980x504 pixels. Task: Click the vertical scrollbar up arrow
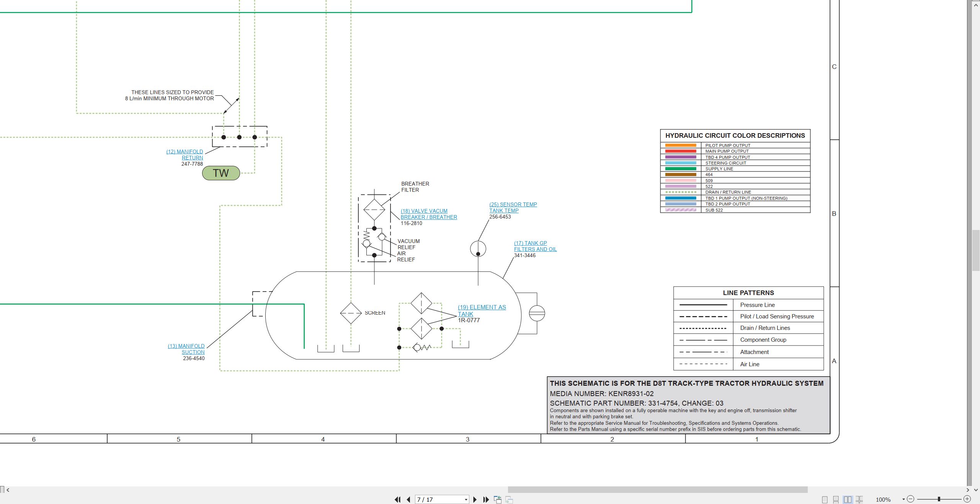[x=976, y=5]
